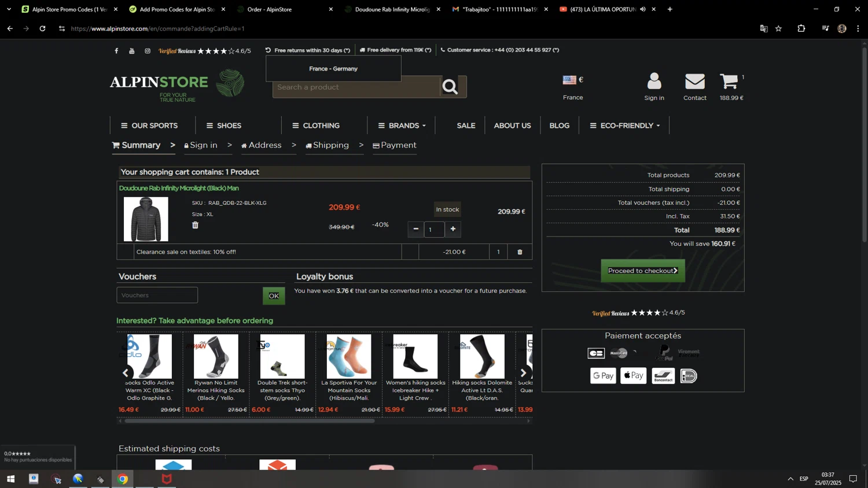Open the tab search dropdown arrow

9,9
